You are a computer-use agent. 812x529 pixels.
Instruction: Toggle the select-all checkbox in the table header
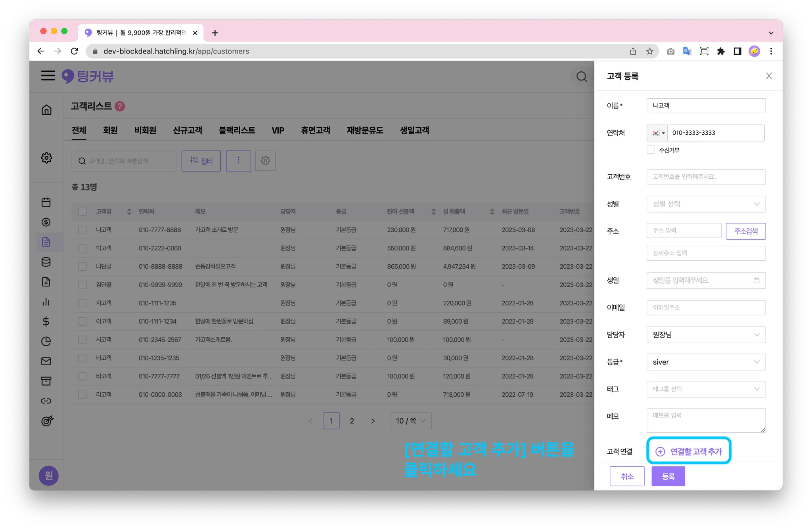click(82, 212)
